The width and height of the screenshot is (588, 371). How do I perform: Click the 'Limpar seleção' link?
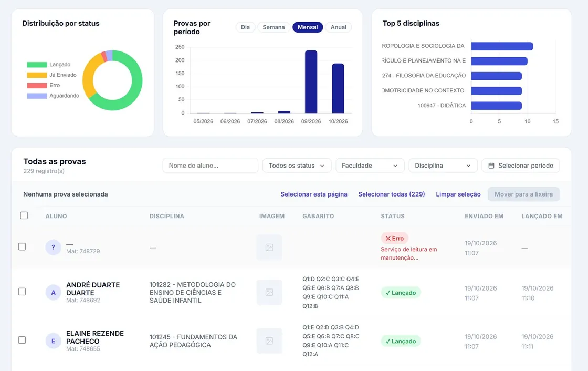(x=458, y=194)
